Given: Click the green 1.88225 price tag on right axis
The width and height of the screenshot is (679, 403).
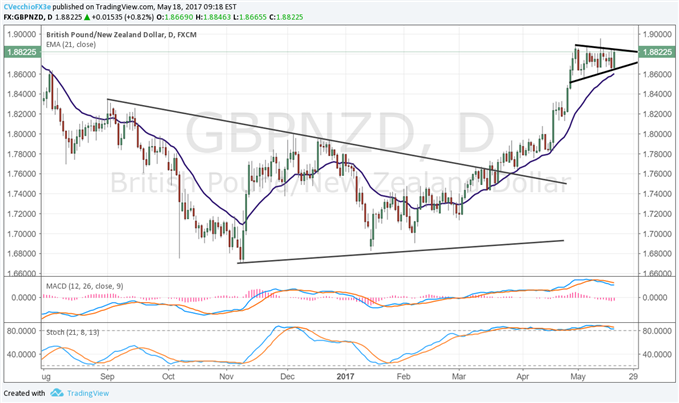Looking at the screenshot, I should coord(657,52).
